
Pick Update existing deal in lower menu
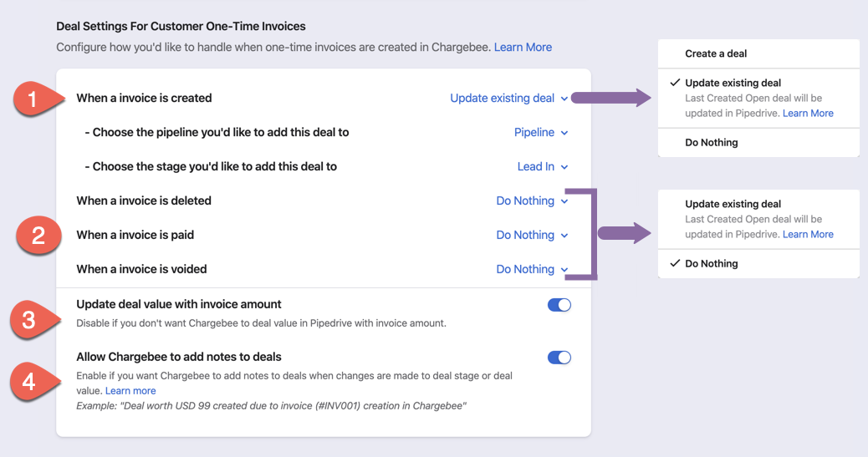(733, 204)
